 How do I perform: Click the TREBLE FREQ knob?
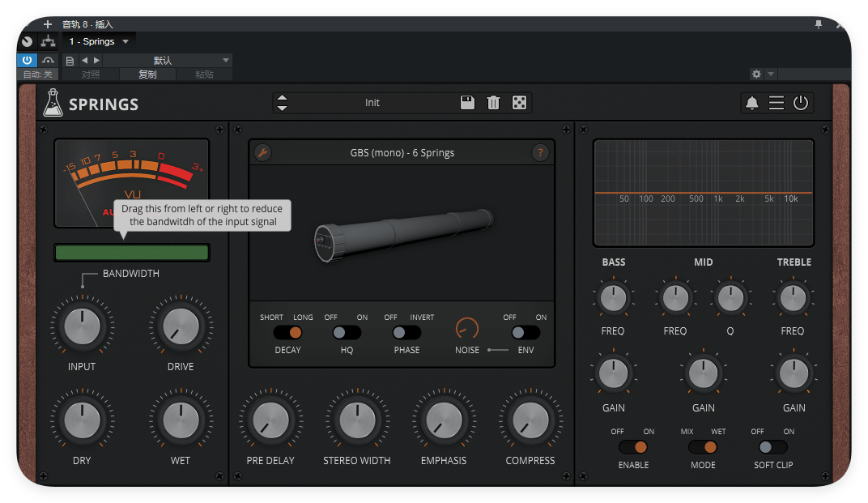793,299
